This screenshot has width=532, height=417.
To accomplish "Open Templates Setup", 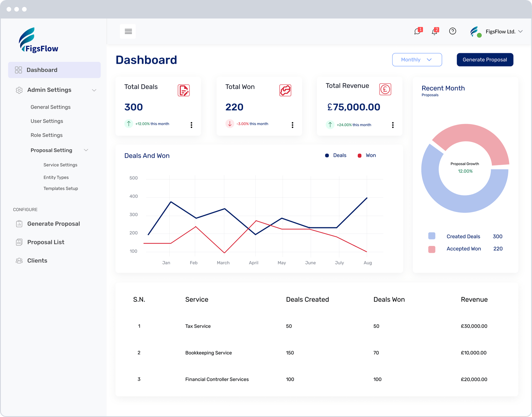I will [x=61, y=188].
